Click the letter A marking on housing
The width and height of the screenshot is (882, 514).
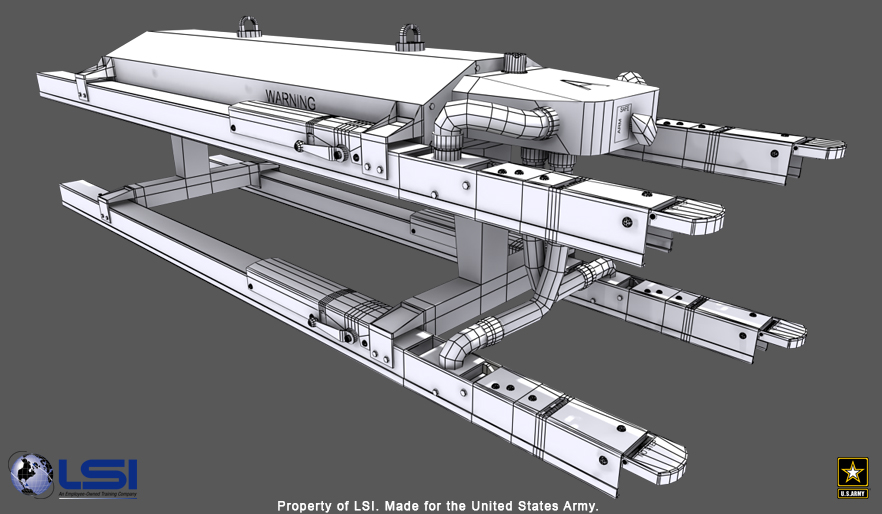pyautogui.click(x=570, y=86)
